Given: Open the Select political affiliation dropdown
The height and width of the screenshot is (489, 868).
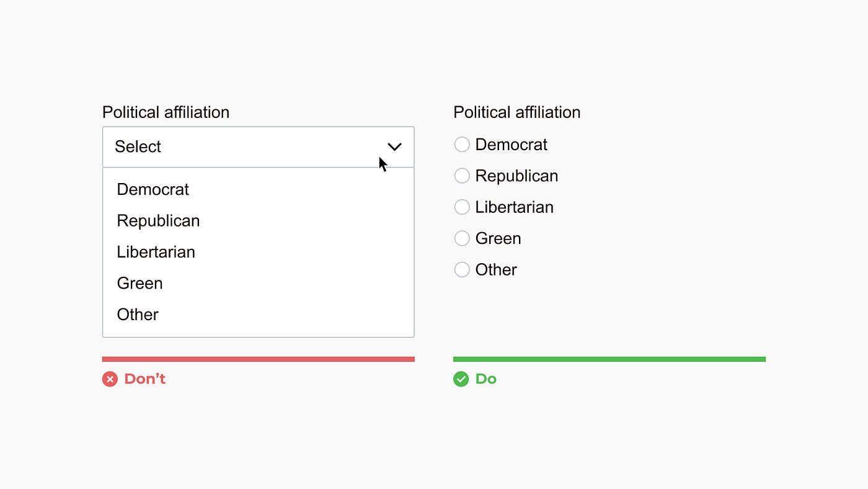Looking at the screenshot, I should point(258,147).
